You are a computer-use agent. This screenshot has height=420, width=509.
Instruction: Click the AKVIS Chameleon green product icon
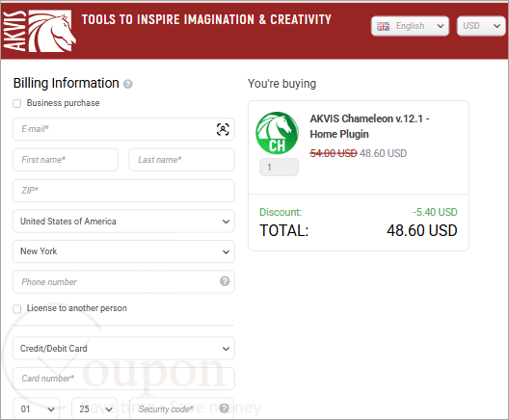coord(277,133)
